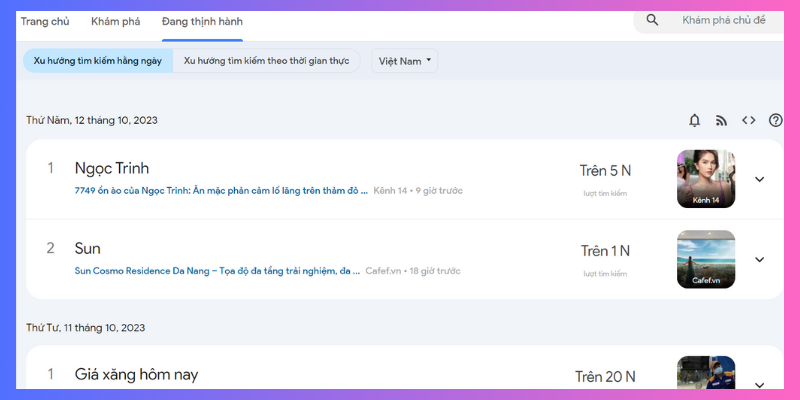This screenshot has height=400, width=800.
Task: Select Xu hướng tìm kiếm hằng ngày
Action: coord(98,61)
